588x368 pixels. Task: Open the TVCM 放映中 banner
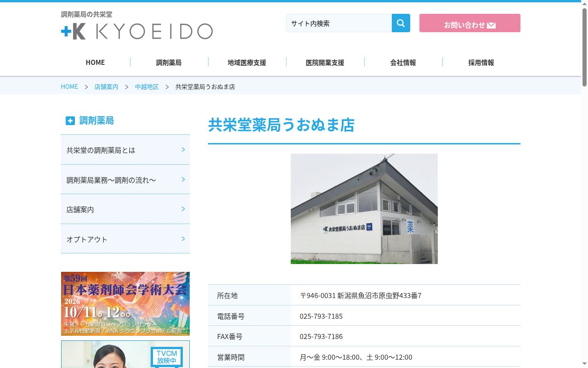[x=125, y=354]
